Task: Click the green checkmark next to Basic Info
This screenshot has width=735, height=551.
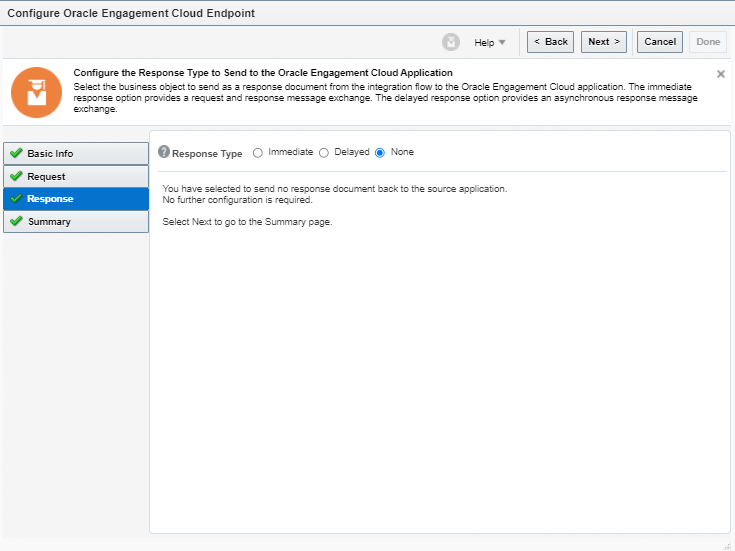Action: [x=16, y=154]
